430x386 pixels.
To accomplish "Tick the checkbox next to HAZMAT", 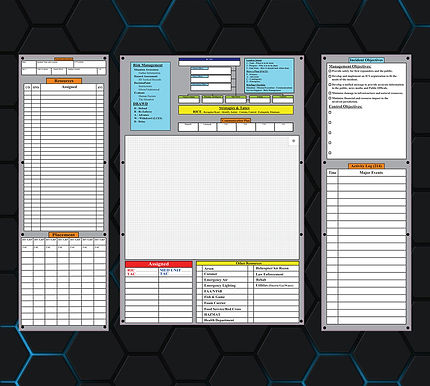I will pyautogui.click(x=200, y=314).
